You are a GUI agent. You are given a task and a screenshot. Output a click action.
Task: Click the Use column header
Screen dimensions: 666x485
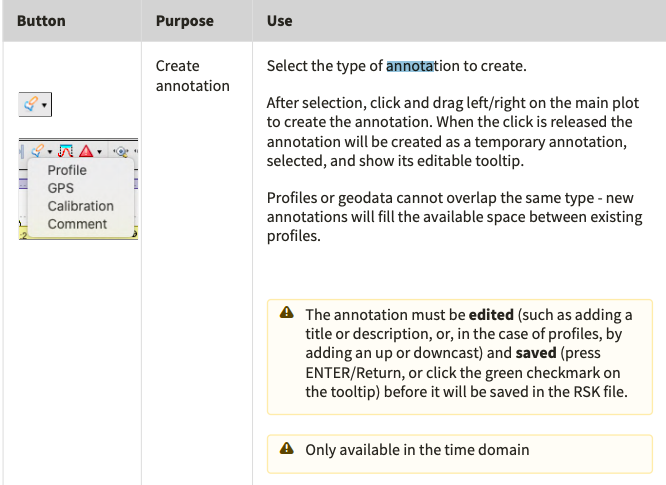click(x=279, y=20)
